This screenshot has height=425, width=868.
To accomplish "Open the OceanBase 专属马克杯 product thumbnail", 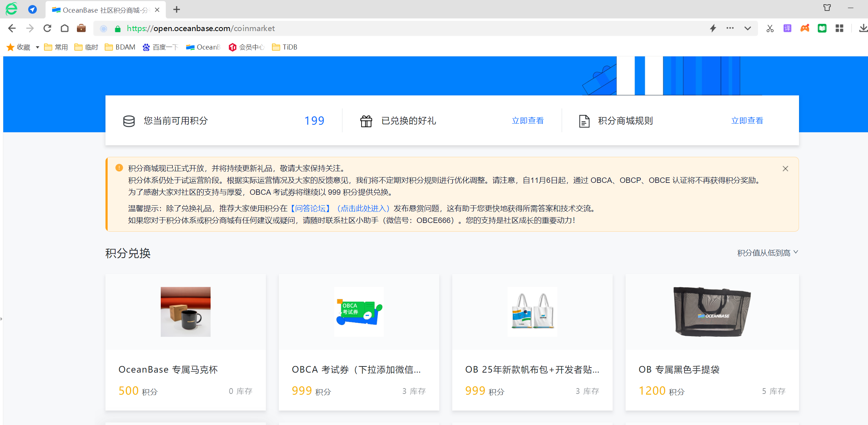I will pos(185,312).
